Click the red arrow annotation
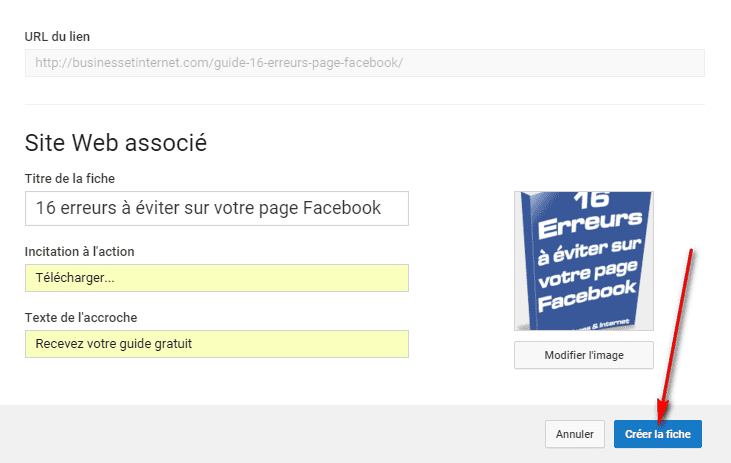This screenshot has height=463, width=731. click(676, 335)
